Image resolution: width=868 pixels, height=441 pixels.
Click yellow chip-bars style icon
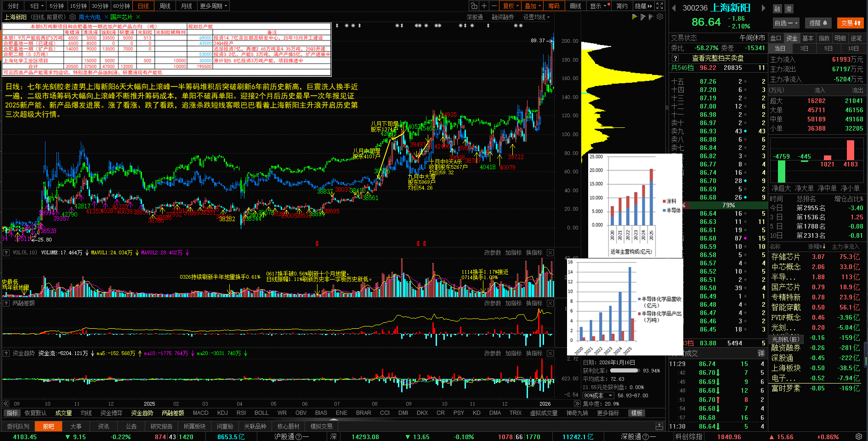pos(635,17)
